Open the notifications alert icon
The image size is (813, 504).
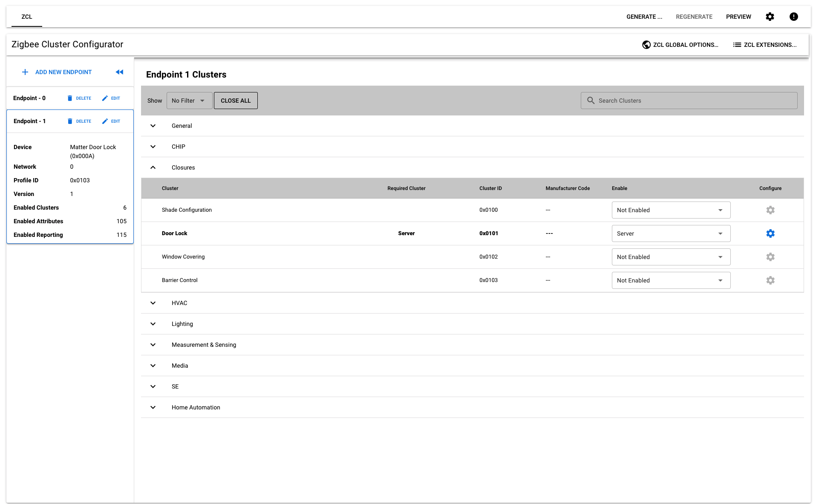pyautogui.click(x=793, y=17)
